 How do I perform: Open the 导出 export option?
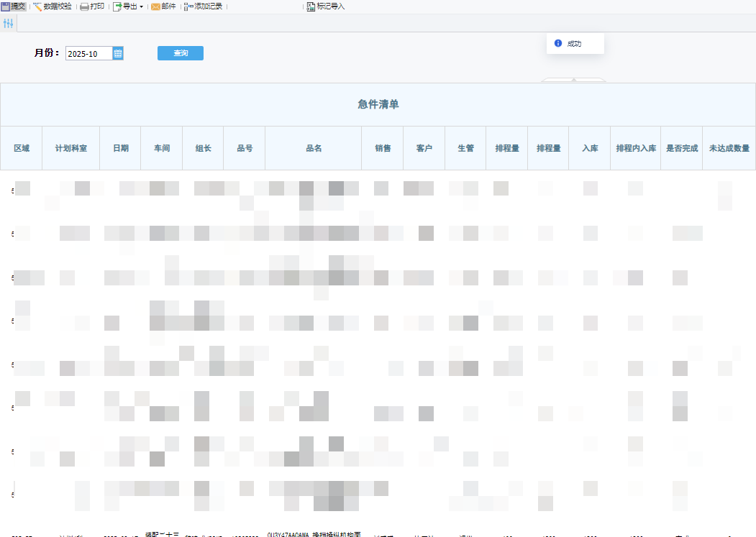tap(125, 6)
